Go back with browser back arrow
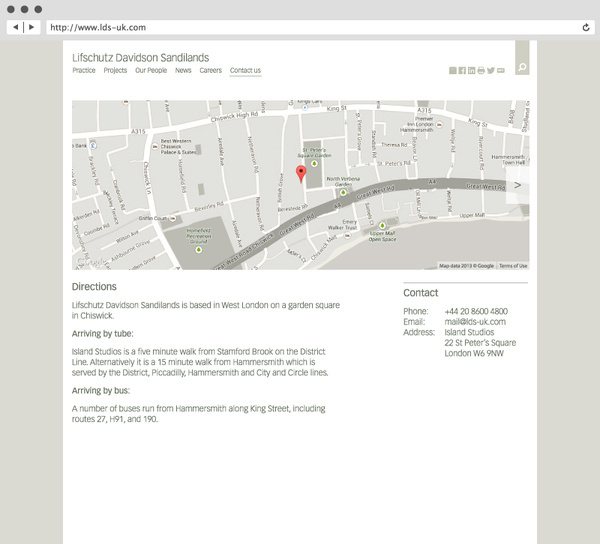 tap(16, 27)
